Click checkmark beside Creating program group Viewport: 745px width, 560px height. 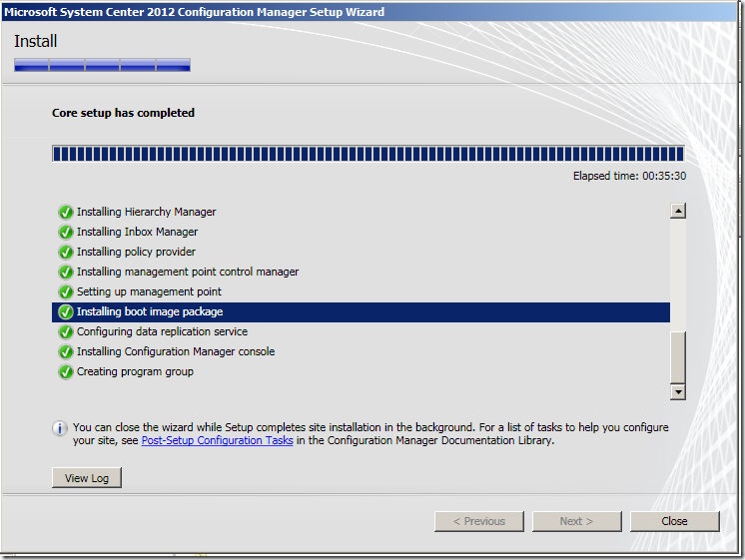click(66, 371)
